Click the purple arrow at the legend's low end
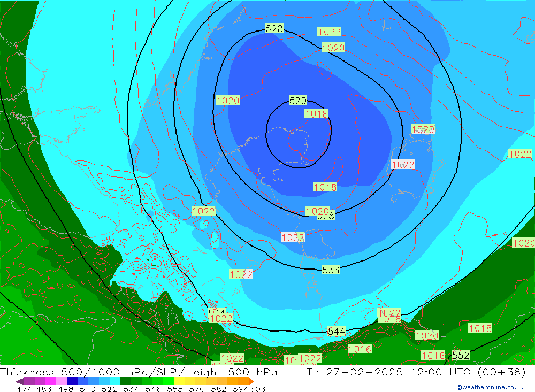Image resolution: width=535 pixels, height=392 pixels. 19,381
